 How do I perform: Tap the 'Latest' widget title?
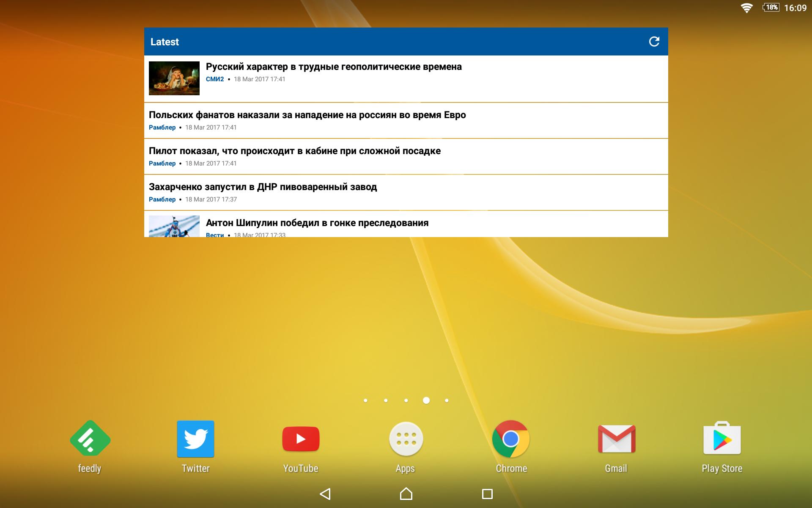tap(165, 42)
